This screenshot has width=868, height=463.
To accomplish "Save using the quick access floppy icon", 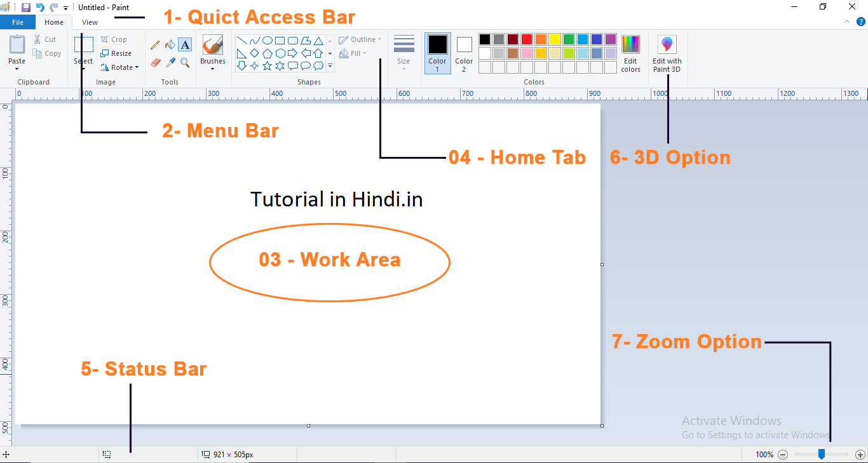I will (x=26, y=8).
